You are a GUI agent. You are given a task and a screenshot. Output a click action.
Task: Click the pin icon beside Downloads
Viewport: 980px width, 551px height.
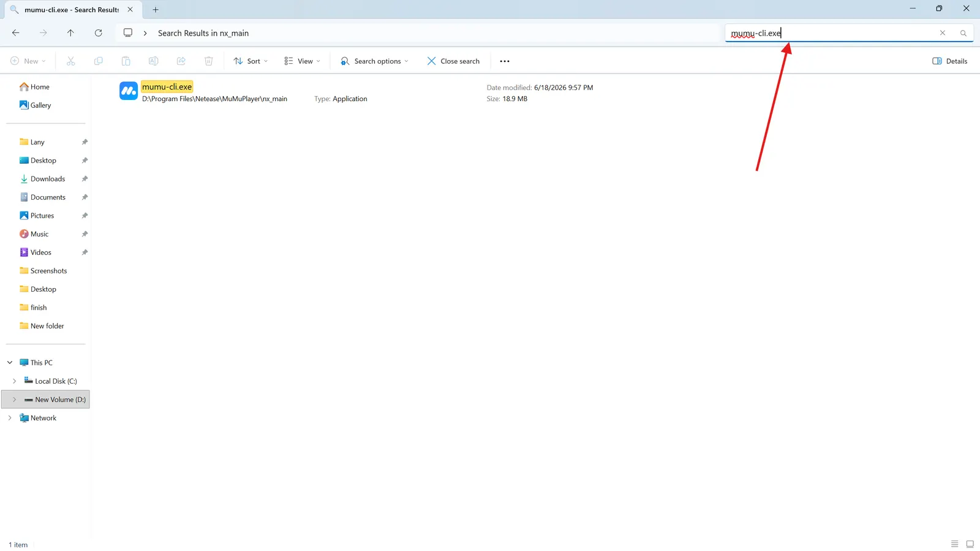click(x=85, y=179)
